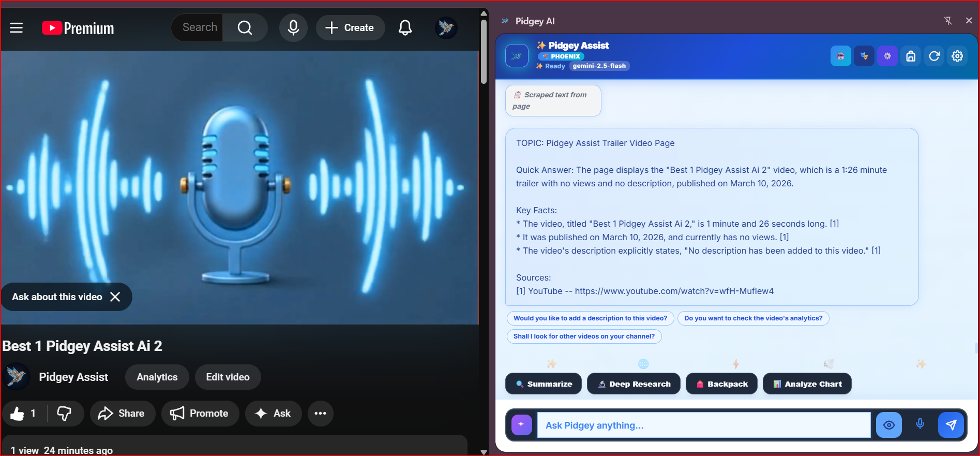Click the theater masks persona icon

point(864,56)
